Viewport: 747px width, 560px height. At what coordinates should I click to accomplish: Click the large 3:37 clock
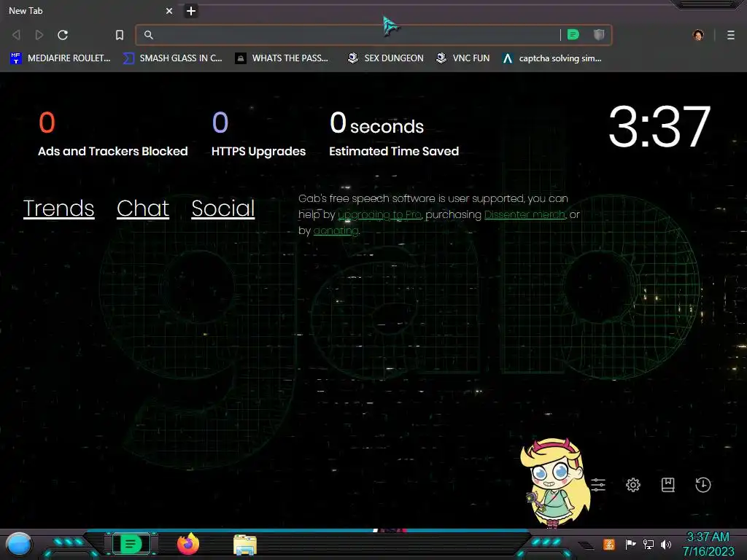point(659,127)
